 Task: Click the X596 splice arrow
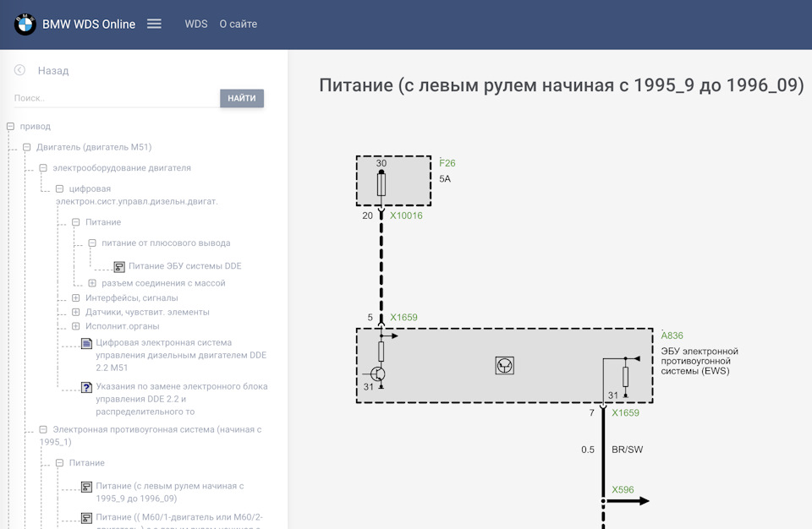[x=627, y=500]
